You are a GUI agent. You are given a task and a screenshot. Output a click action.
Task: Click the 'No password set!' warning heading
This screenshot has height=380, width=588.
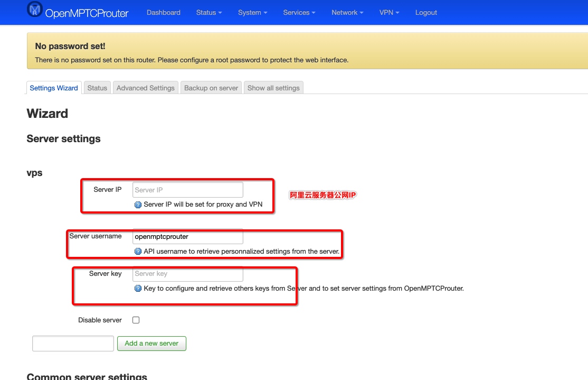click(70, 46)
